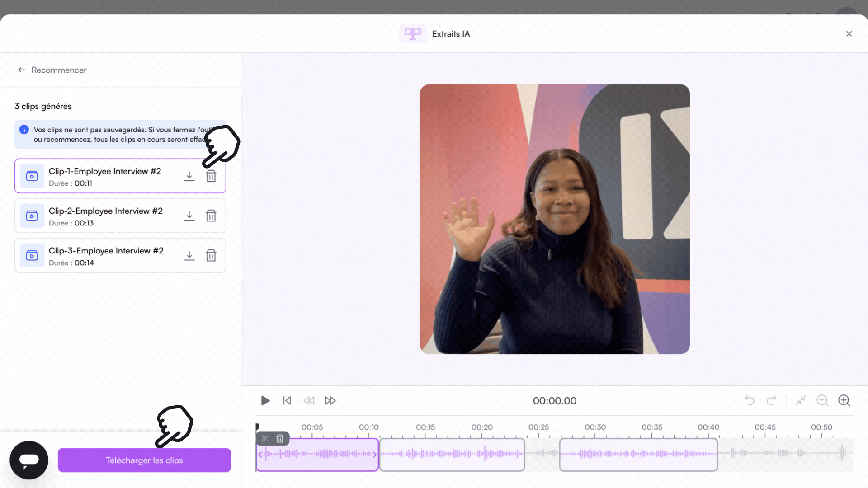Zoom in on the timeline
Screen dimensions: 868x488
click(844, 401)
